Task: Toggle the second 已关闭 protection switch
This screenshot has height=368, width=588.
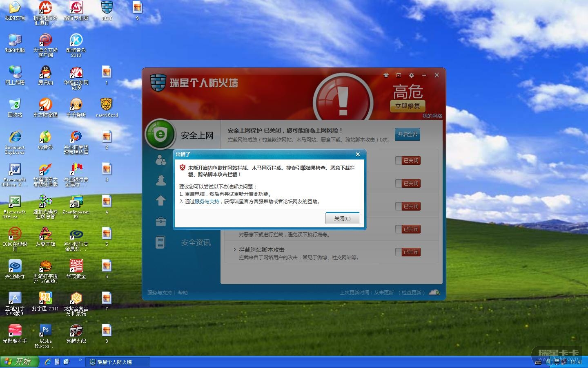Action: (408, 184)
